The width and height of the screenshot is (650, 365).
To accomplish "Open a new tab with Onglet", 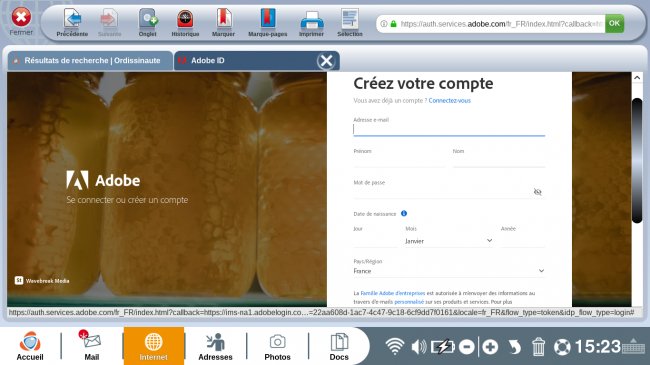I will (148, 23).
